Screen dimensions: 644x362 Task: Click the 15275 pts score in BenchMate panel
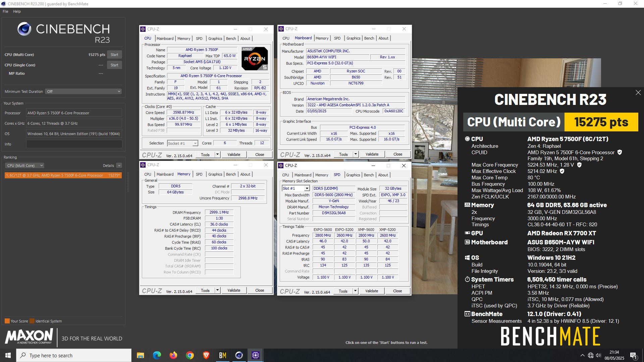pyautogui.click(x=601, y=122)
